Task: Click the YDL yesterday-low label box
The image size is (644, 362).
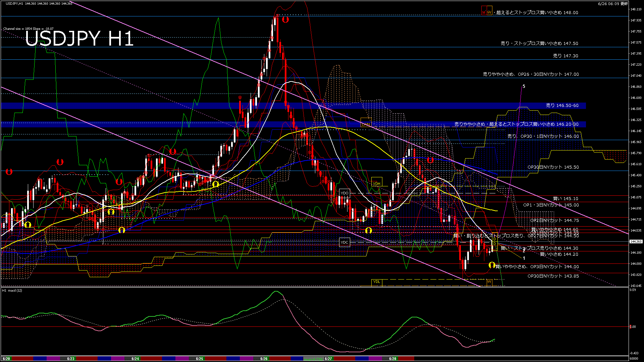Action: click(377, 282)
